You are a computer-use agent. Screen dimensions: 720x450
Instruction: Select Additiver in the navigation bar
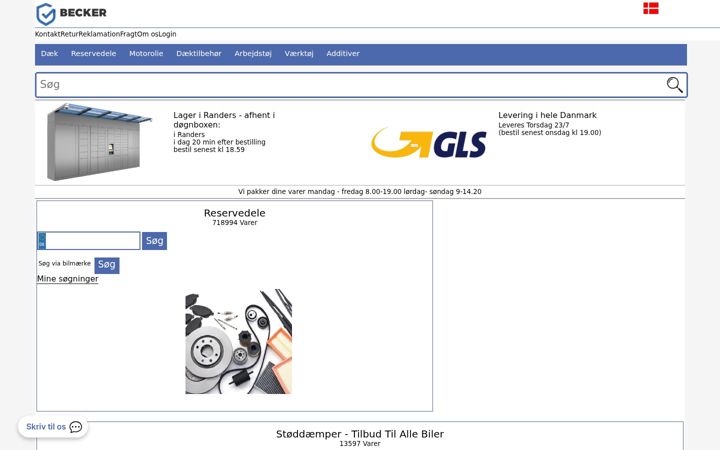(x=343, y=54)
